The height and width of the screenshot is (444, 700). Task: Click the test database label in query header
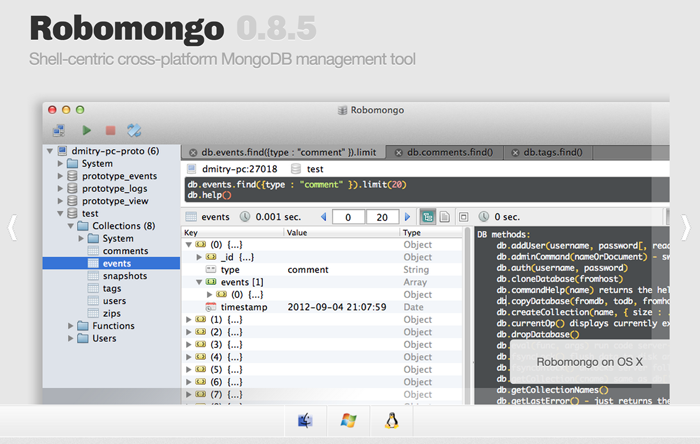[315, 169]
